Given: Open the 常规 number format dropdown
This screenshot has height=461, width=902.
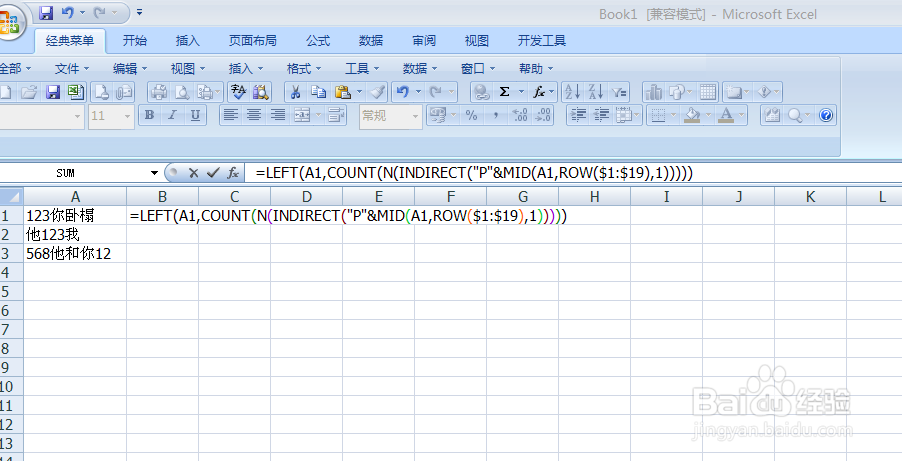Looking at the screenshot, I should 416,116.
